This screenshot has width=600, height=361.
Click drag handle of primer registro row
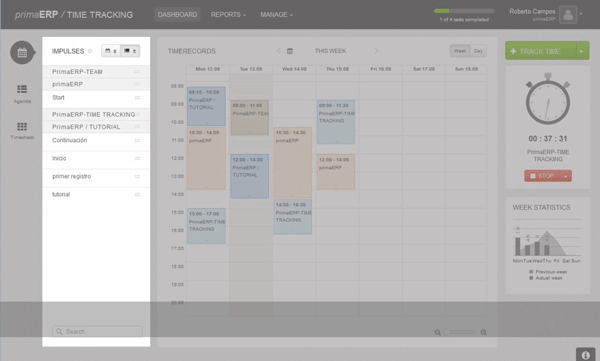coord(137,176)
